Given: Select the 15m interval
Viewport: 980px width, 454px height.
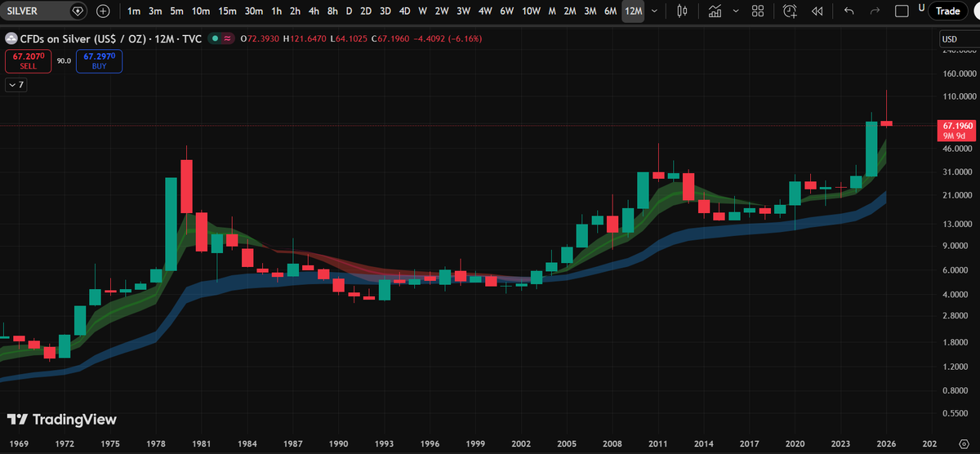Looking at the screenshot, I should (228, 11).
